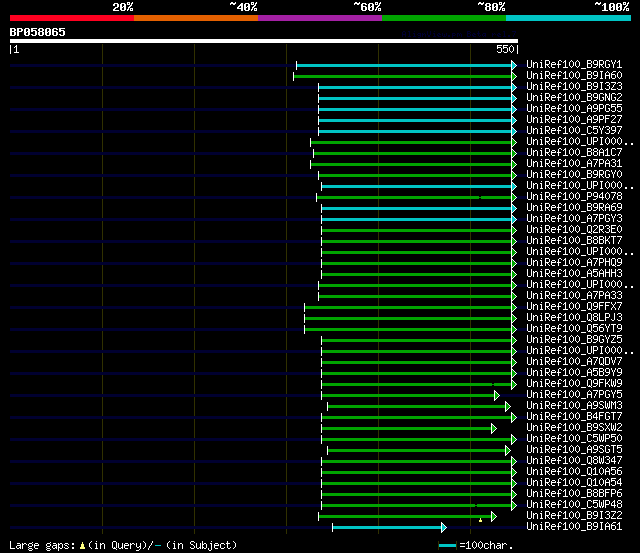Open hit UniRef100_B9I3Z3
The height and width of the screenshot is (553, 640).
tap(574, 87)
